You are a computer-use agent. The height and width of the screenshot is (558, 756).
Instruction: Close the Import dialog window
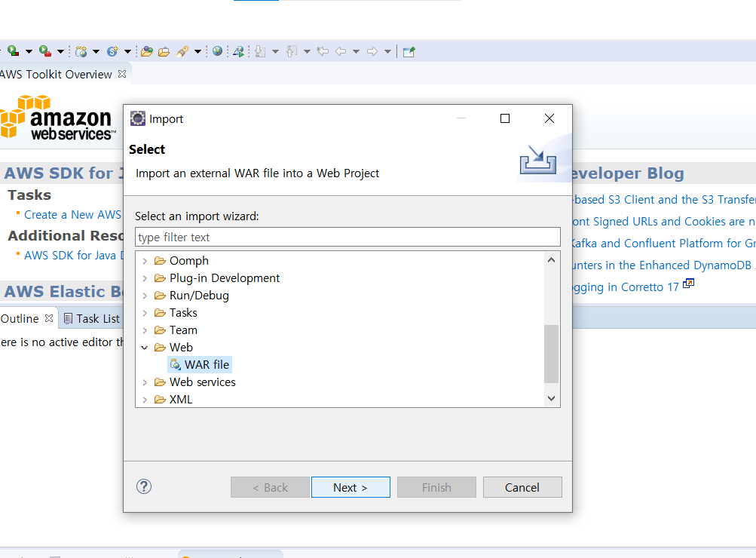coord(549,118)
